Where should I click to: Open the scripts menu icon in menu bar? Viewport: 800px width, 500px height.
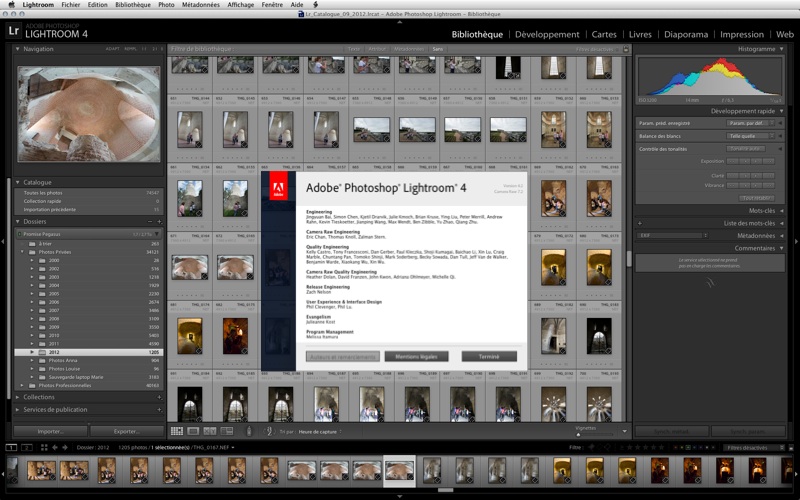click(x=315, y=5)
